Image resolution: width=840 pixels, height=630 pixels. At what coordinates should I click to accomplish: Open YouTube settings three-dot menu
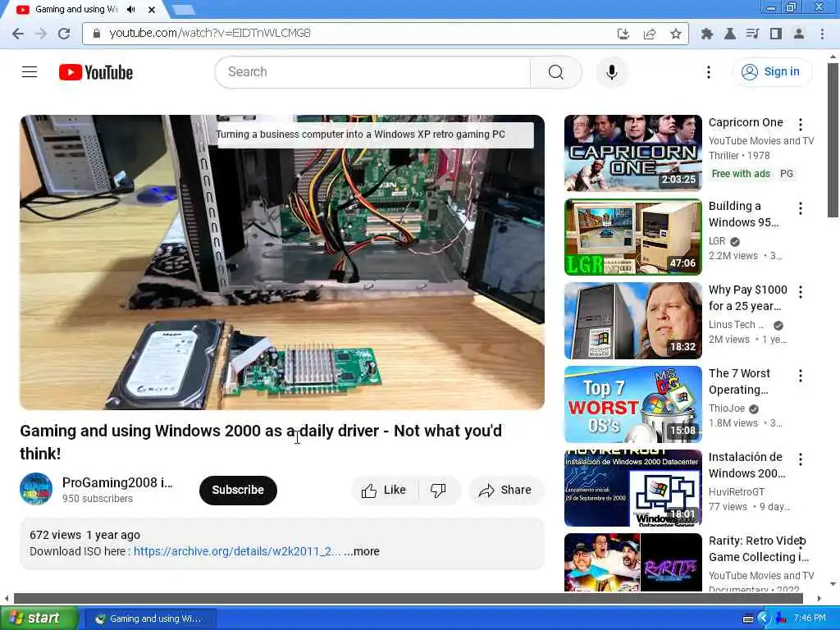pos(709,72)
